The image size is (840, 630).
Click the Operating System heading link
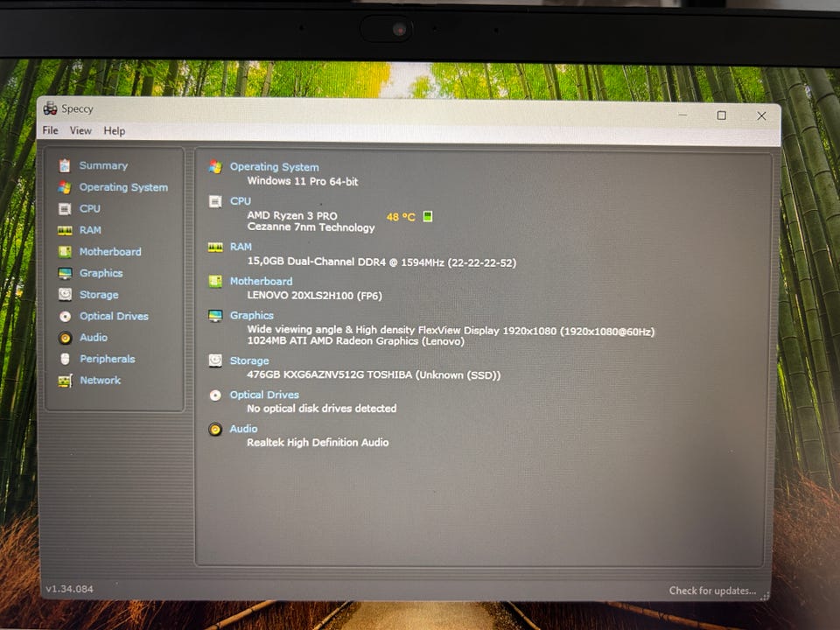point(274,166)
